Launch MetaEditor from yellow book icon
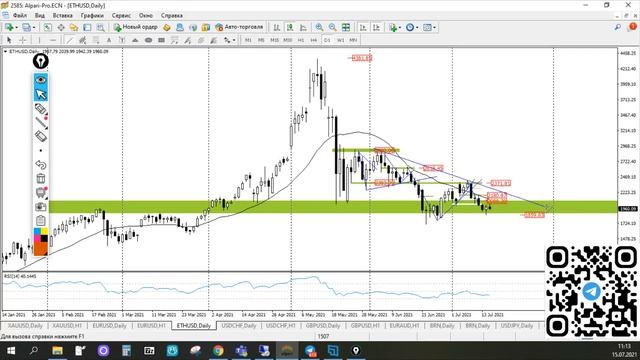Screen dimensions: 640x360 tap(167, 27)
